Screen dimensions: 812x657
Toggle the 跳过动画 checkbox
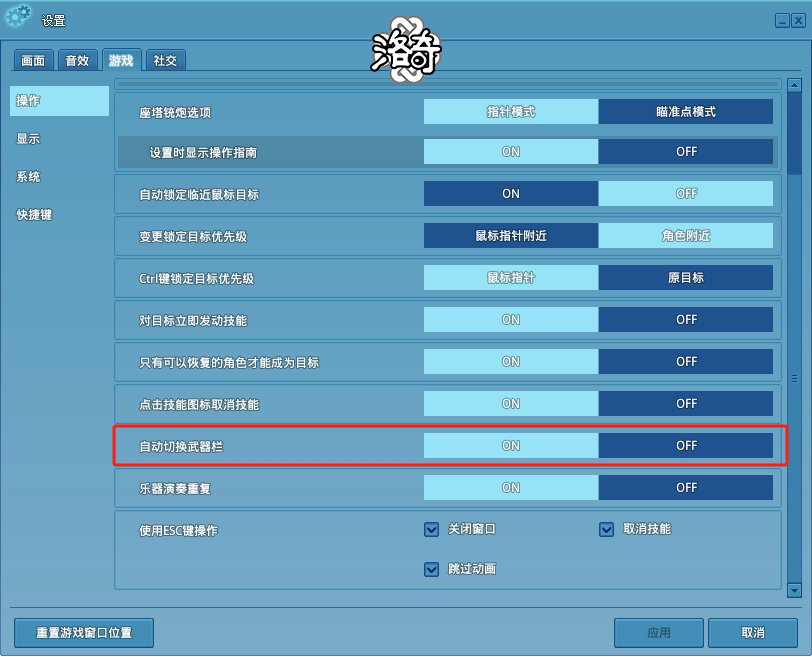tap(432, 570)
